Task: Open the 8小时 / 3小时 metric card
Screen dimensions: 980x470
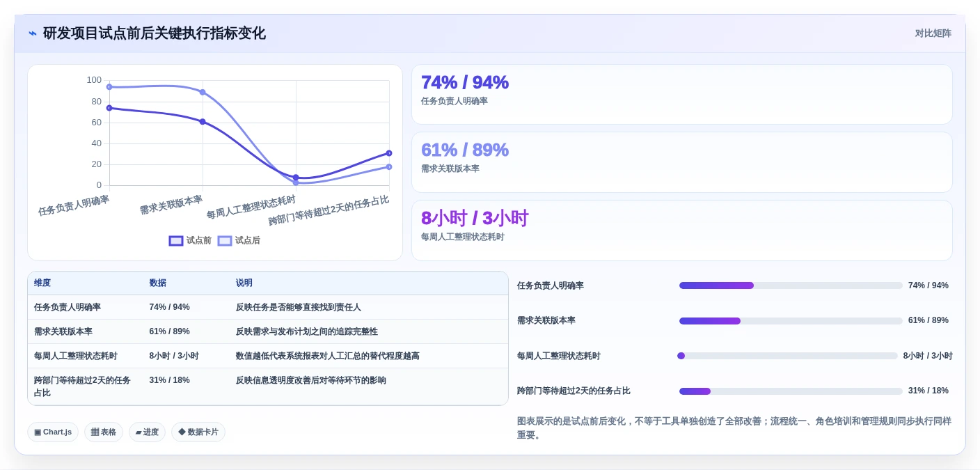Action: (682, 230)
